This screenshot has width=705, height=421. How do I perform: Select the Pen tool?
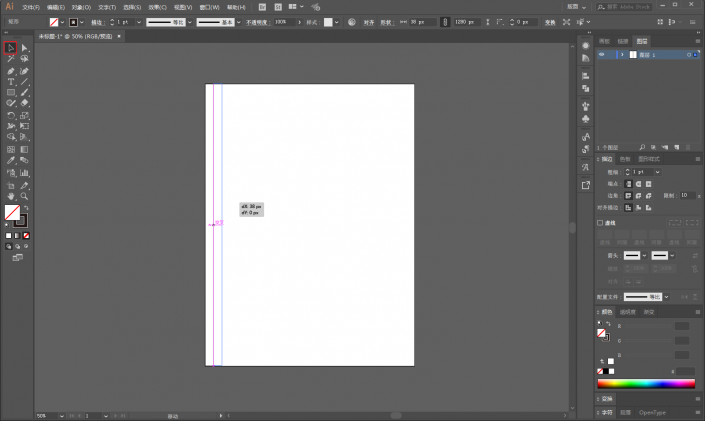[11, 71]
